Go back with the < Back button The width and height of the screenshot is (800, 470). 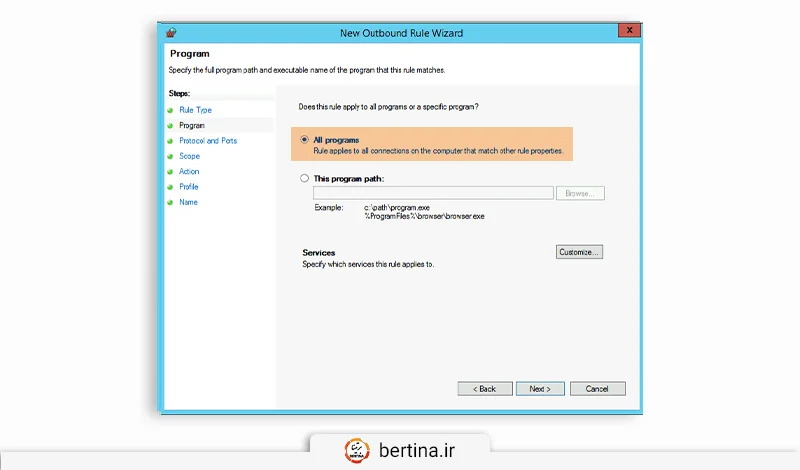[x=485, y=388]
